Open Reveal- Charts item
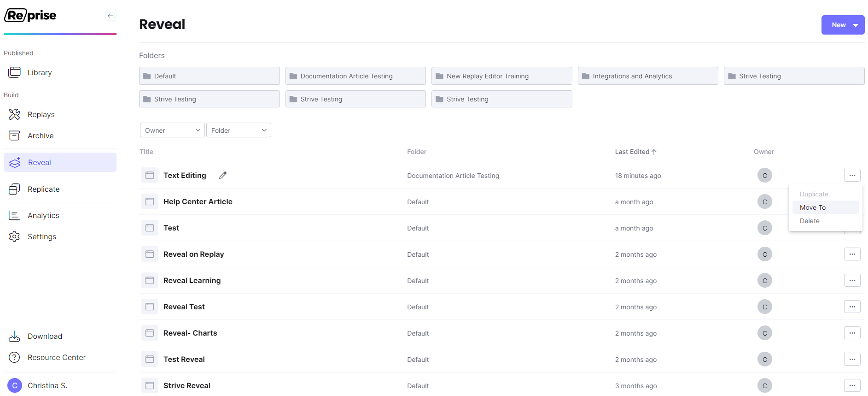This screenshot has width=868, height=396. 190,333
